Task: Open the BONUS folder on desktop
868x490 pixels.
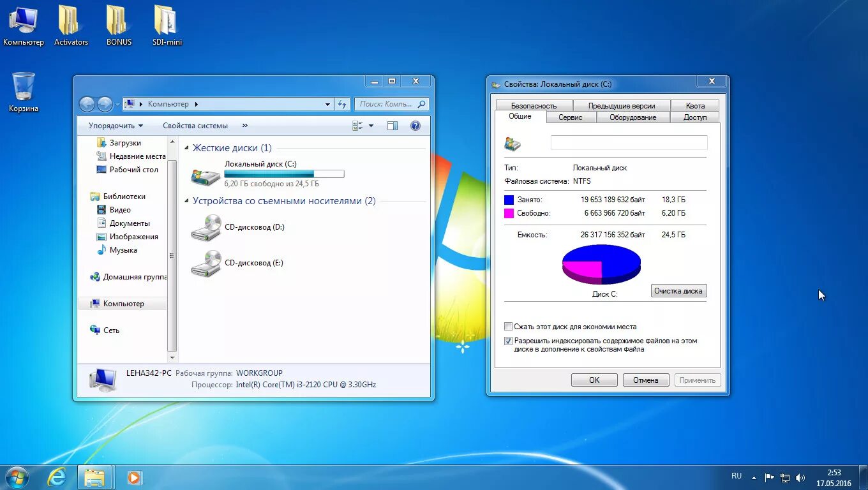Action: [x=119, y=26]
